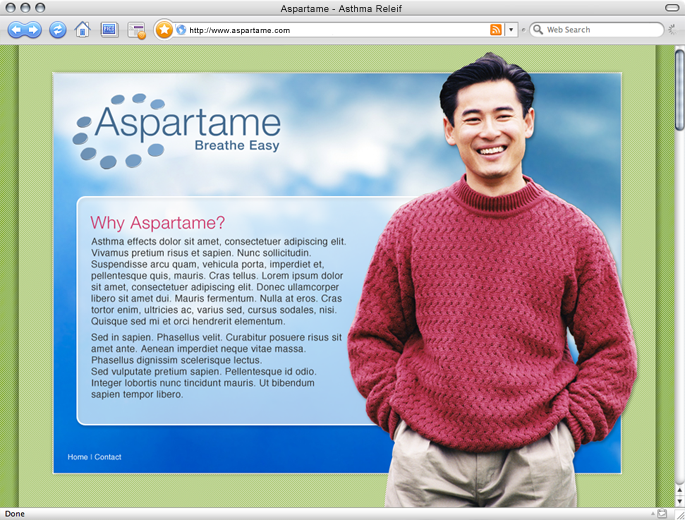
Task: Open the Home link in page footer
Action: pos(77,457)
